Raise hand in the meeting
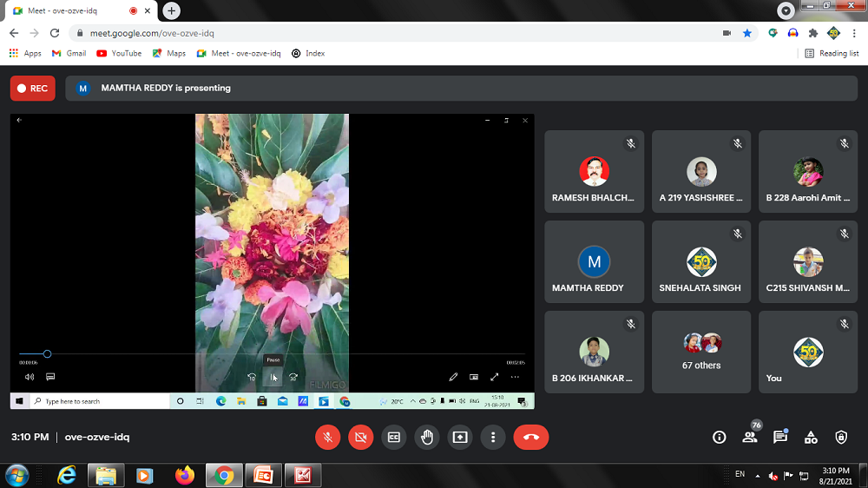The width and height of the screenshot is (868, 488). point(426,438)
